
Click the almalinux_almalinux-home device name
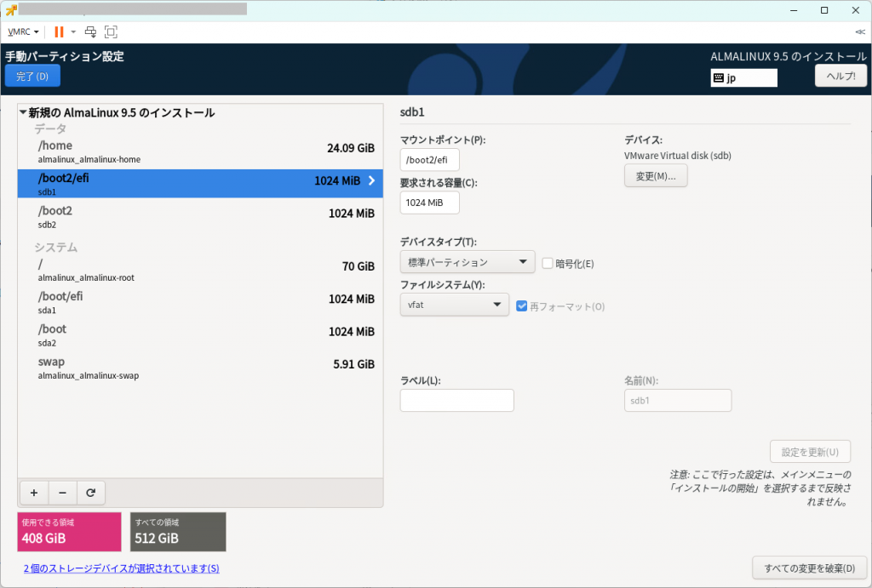pyautogui.click(x=89, y=159)
